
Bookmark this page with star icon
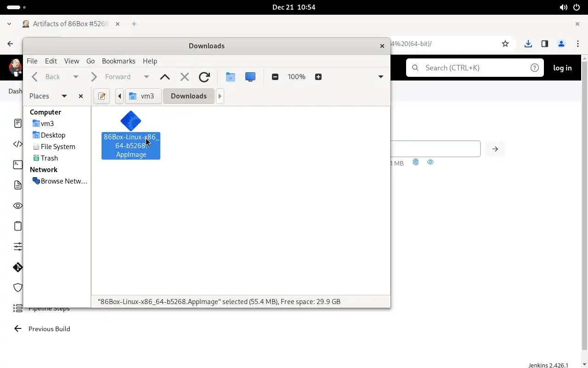click(505, 44)
